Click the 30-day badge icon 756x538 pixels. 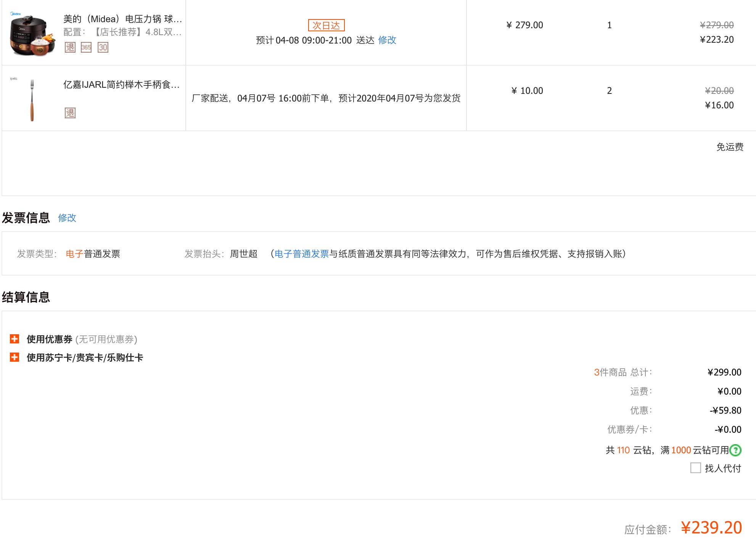[103, 47]
